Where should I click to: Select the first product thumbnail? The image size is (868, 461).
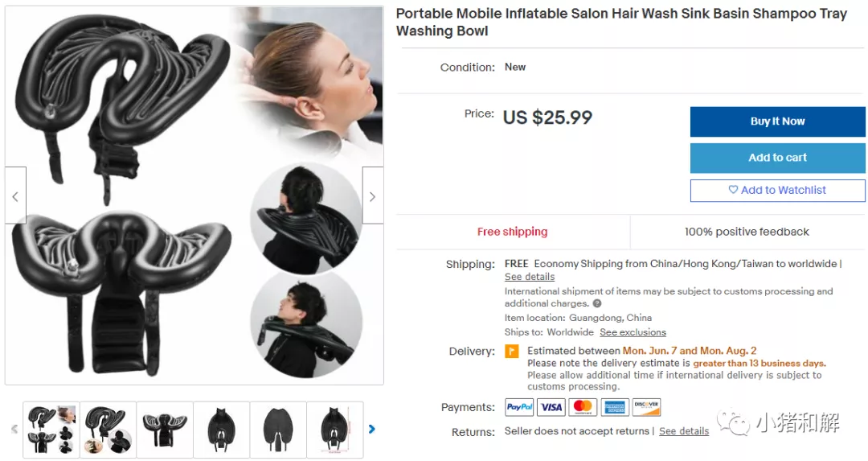point(51,430)
